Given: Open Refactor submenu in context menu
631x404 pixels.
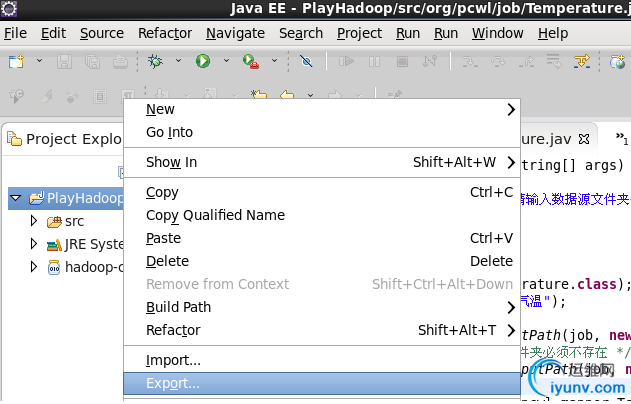Looking at the screenshot, I should [x=322, y=330].
